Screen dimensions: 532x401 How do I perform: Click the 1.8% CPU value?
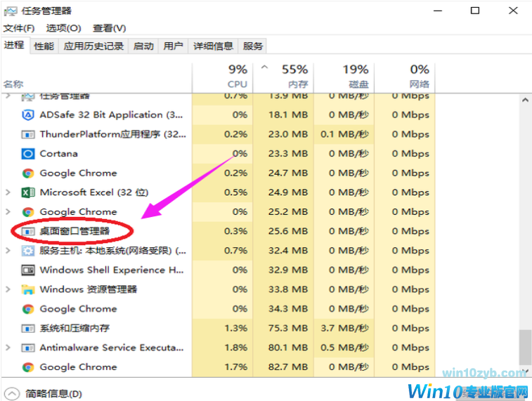click(236, 348)
